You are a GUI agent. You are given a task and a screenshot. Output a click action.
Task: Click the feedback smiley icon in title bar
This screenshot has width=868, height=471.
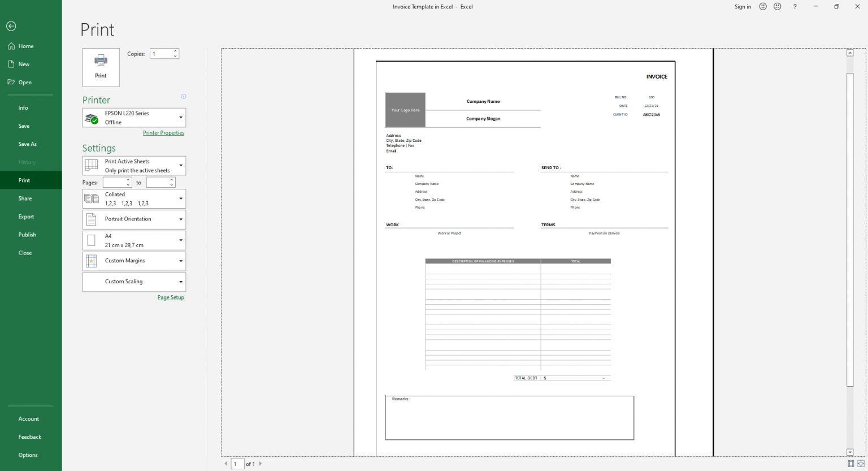pyautogui.click(x=762, y=6)
